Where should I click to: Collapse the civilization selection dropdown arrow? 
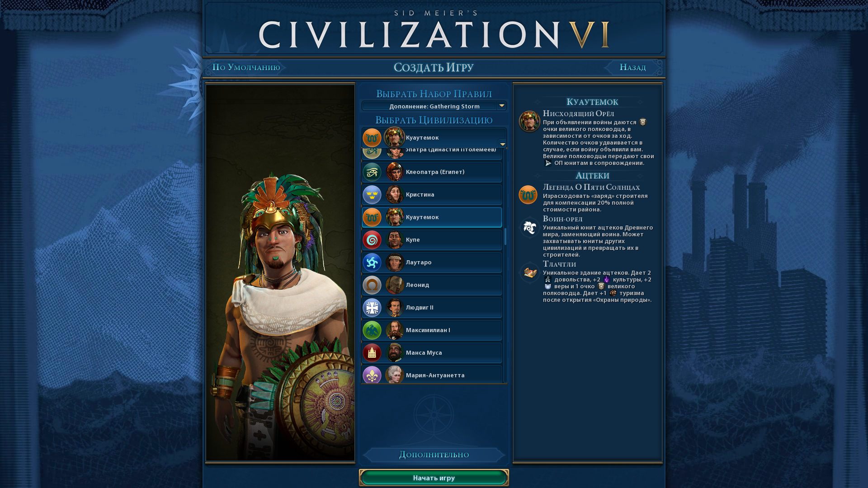[x=502, y=144]
